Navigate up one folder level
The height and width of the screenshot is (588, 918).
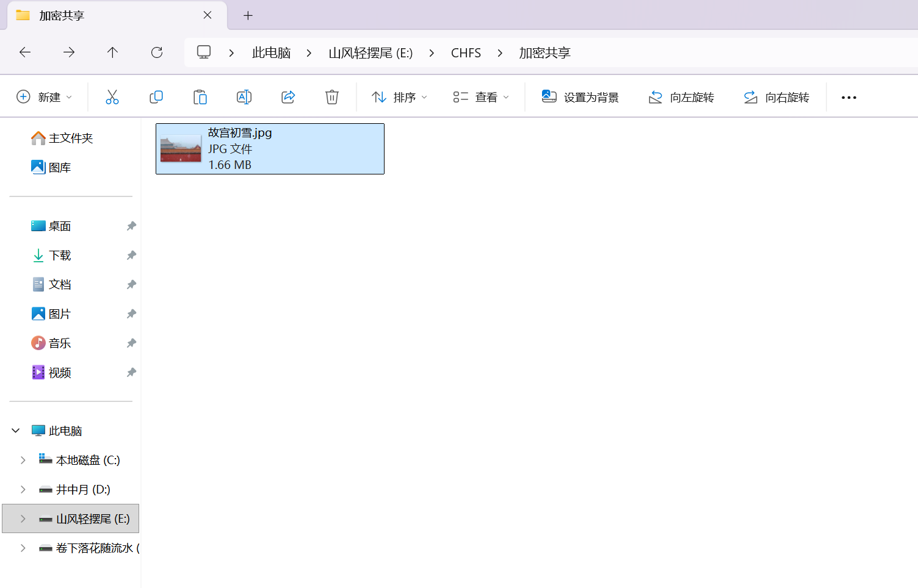(112, 52)
